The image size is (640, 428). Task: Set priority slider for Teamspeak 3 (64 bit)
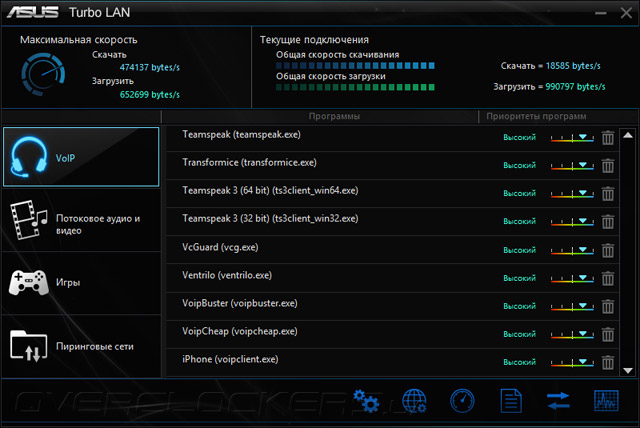click(x=572, y=194)
